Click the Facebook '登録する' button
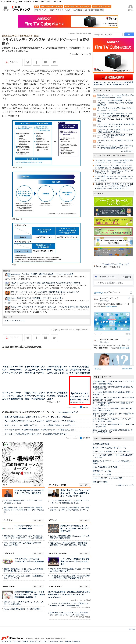The width and height of the screenshot is (136, 644). [x=127, y=277]
